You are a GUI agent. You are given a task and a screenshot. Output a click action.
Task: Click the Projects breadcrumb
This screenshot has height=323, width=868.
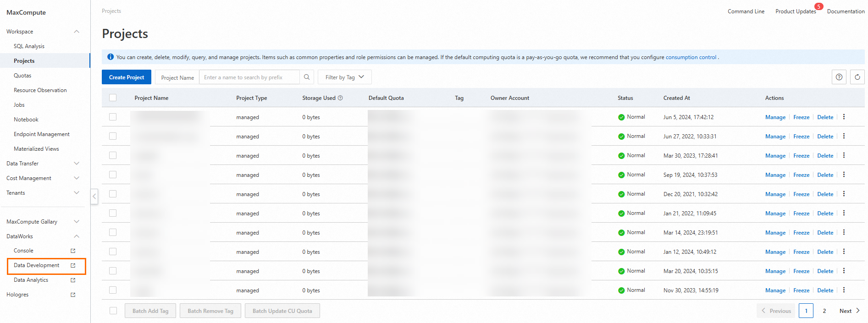pyautogui.click(x=111, y=11)
